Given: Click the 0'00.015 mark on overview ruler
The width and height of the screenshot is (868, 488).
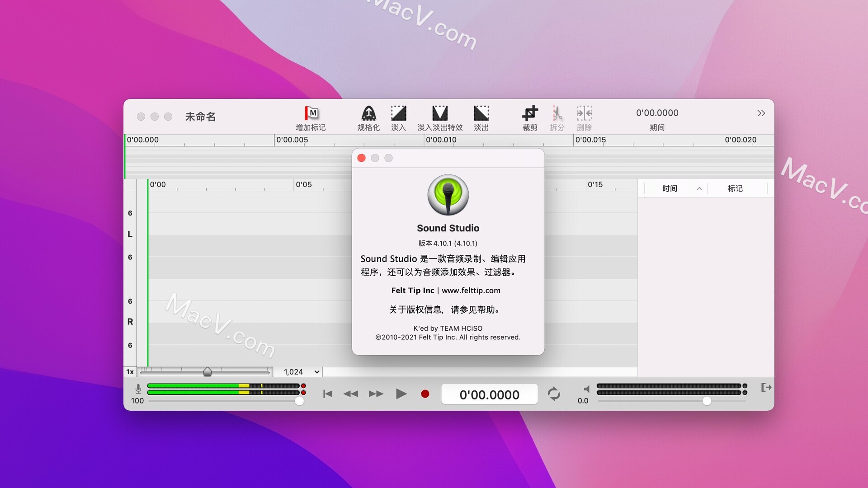Looking at the screenshot, I should coord(590,140).
